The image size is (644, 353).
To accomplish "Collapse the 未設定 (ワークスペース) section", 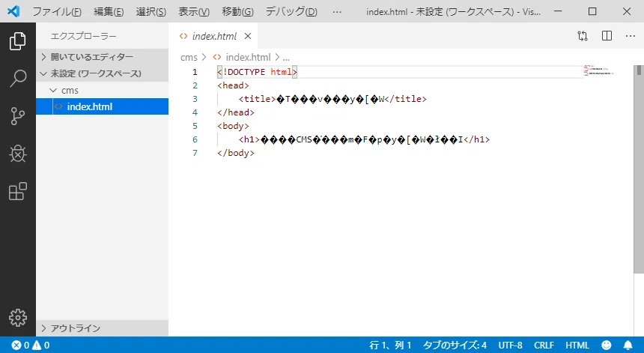I will [x=103, y=73].
